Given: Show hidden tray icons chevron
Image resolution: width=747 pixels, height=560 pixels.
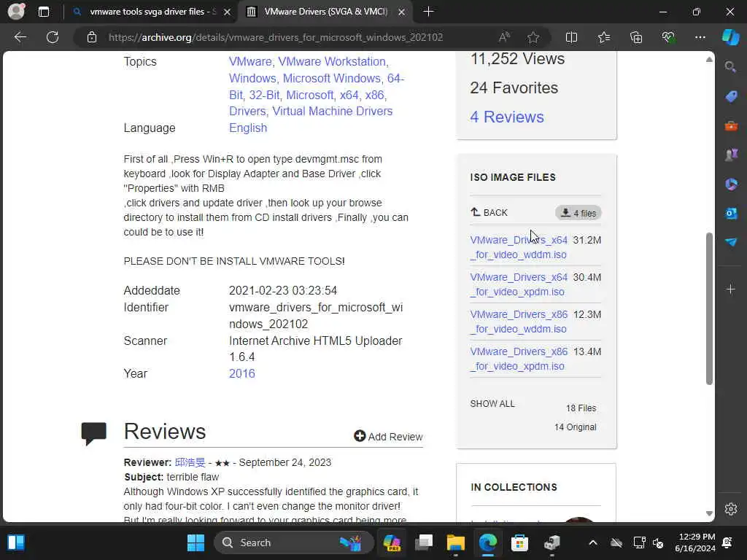Looking at the screenshot, I should [592, 542].
